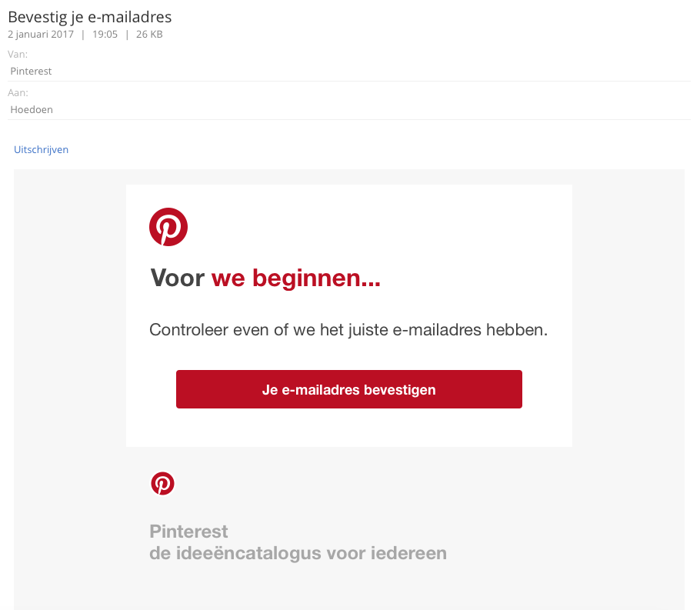Click the word 'e-mailadres' in body sentence
The image size is (700, 610).
tap(437, 330)
